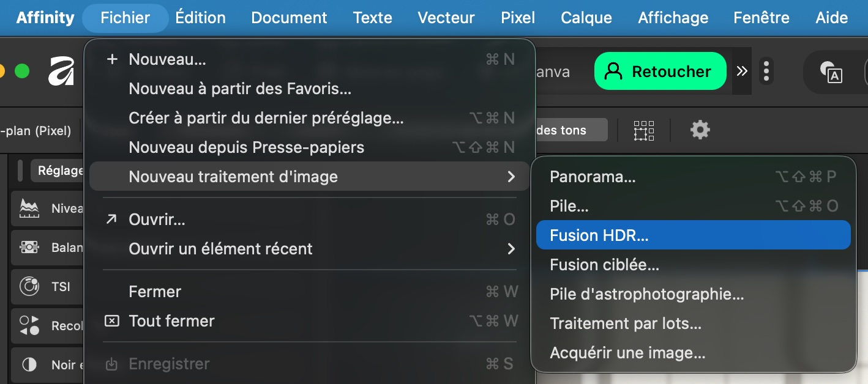The image size is (868, 384).
Task: Click the Niveaux adjustment icon
Action: click(29, 209)
